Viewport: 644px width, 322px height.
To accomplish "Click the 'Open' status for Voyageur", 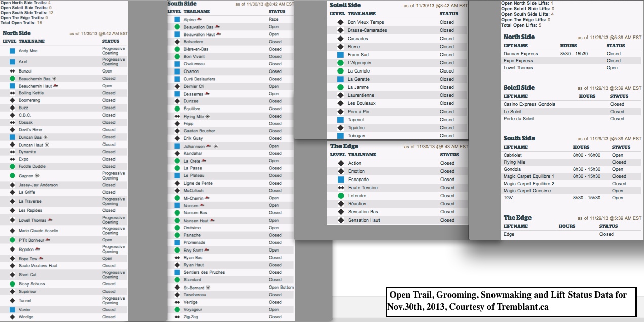I will coord(274,310).
